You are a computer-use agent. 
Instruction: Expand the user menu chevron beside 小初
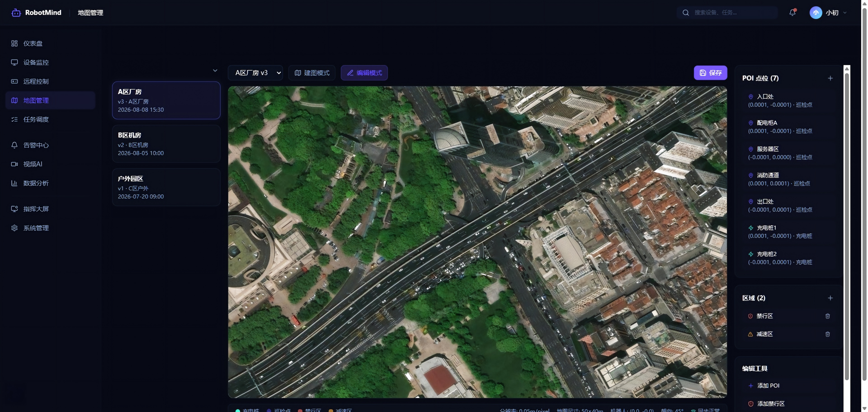845,13
